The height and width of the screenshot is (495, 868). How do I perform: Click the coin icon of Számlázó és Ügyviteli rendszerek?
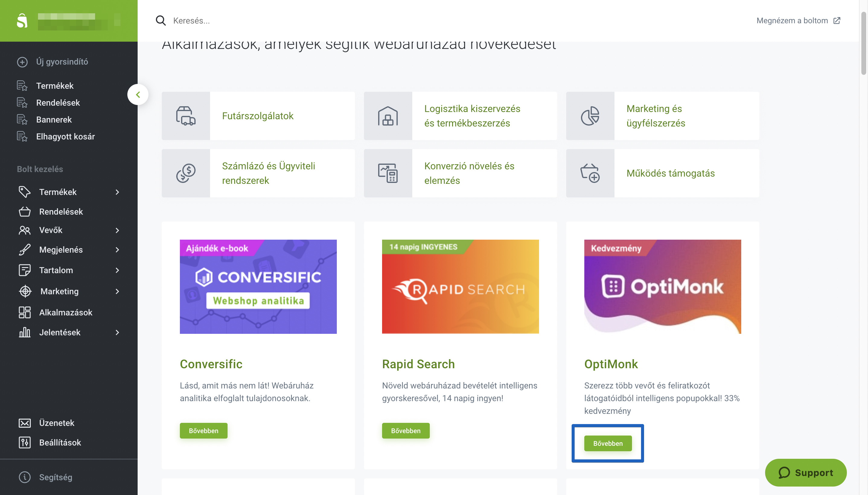tap(186, 173)
